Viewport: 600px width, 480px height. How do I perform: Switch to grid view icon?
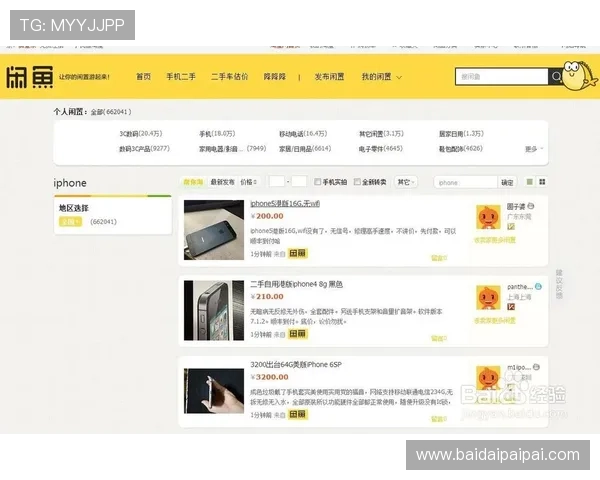coord(542,182)
